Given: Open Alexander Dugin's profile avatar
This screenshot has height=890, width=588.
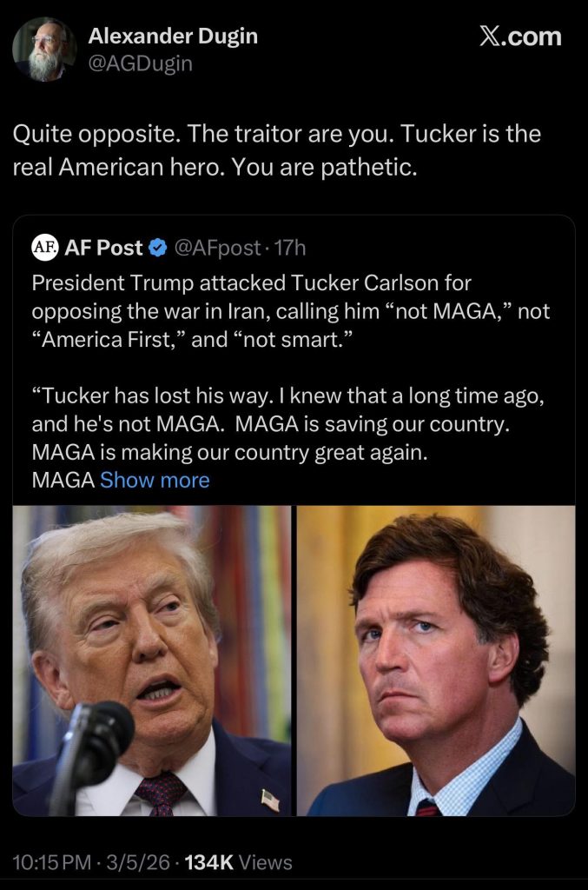Looking at the screenshot, I should point(44,49).
